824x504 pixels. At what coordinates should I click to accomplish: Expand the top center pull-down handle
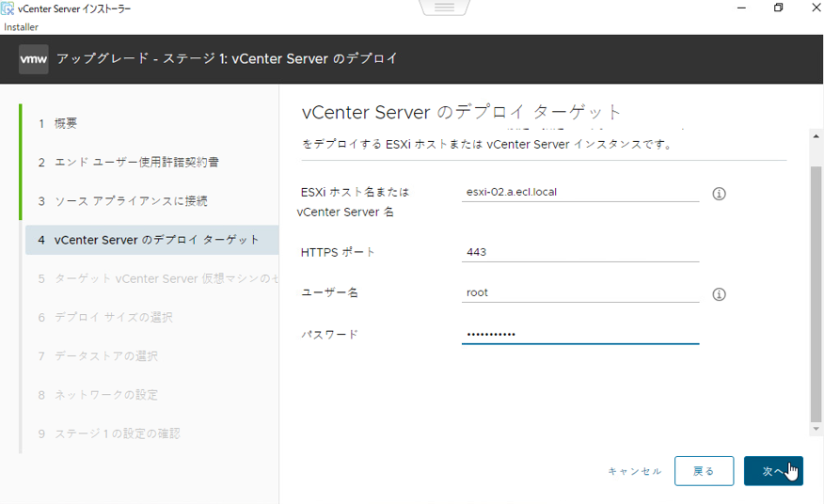tap(444, 8)
